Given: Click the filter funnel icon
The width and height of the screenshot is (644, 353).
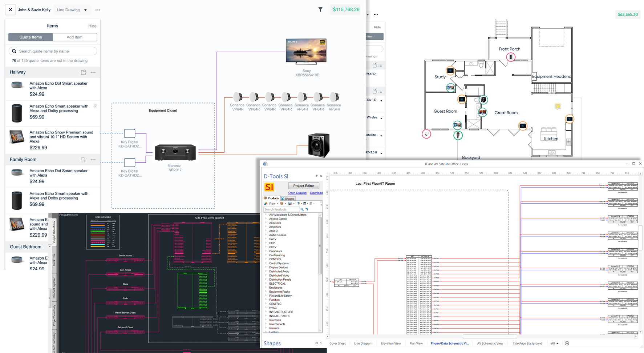Looking at the screenshot, I should point(320,9).
